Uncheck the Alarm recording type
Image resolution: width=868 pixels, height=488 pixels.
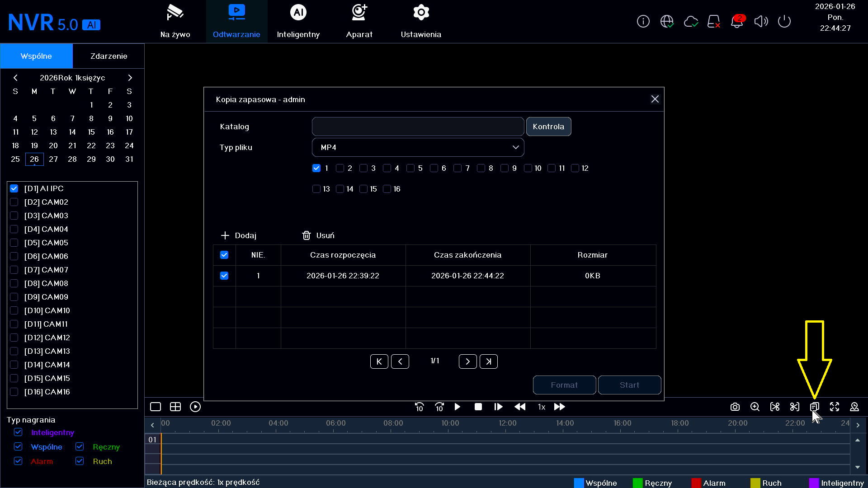click(18, 461)
